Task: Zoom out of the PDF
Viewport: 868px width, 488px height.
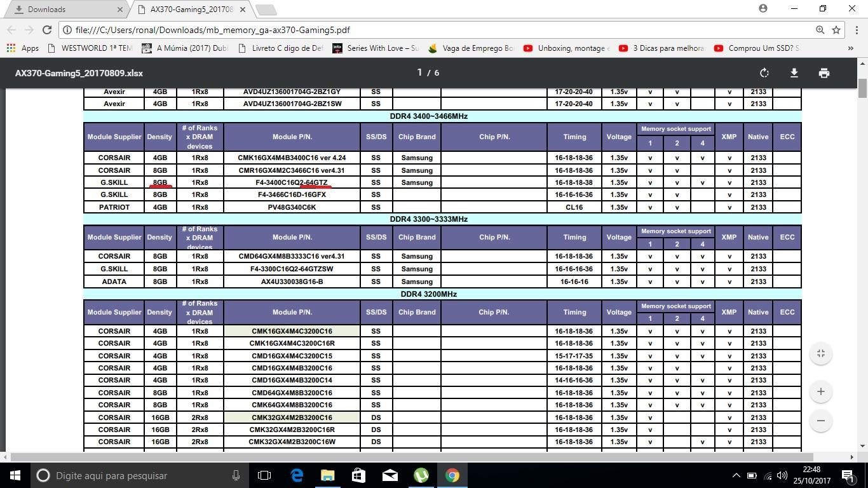Action: (x=821, y=421)
